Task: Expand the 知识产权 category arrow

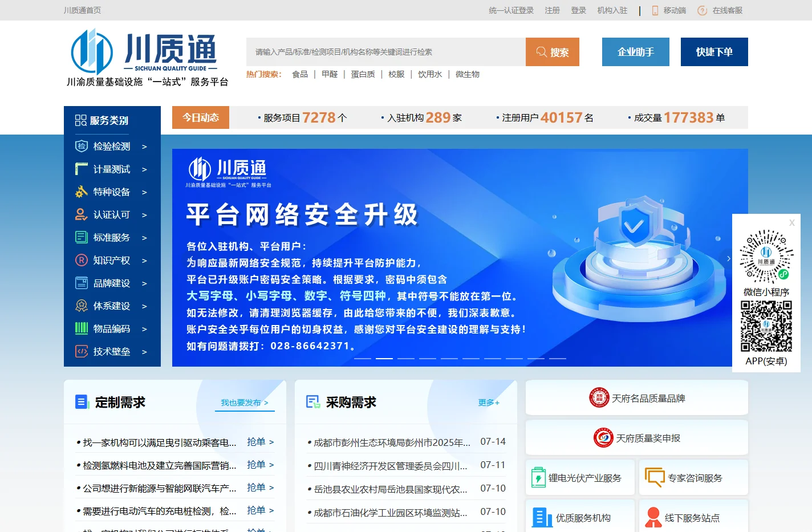Action: [x=144, y=261]
